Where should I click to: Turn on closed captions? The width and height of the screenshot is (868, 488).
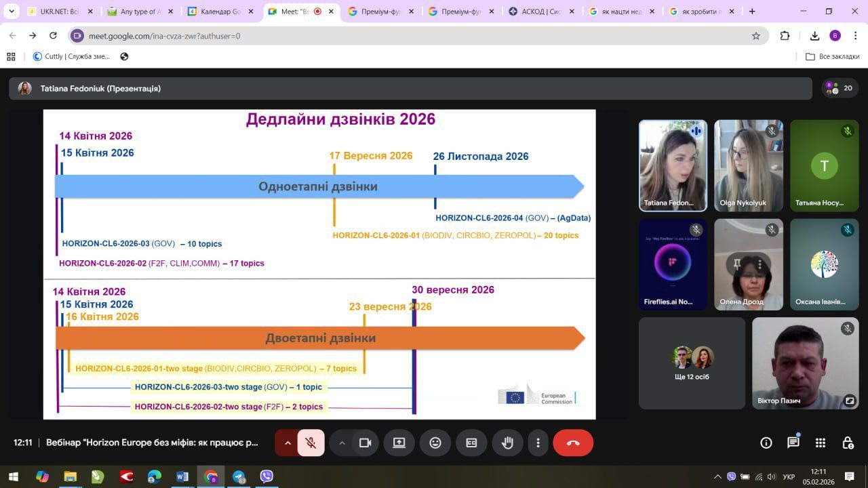pos(471,443)
